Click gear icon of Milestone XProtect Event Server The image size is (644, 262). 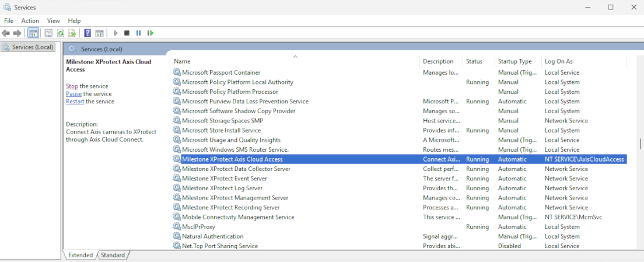[177, 178]
